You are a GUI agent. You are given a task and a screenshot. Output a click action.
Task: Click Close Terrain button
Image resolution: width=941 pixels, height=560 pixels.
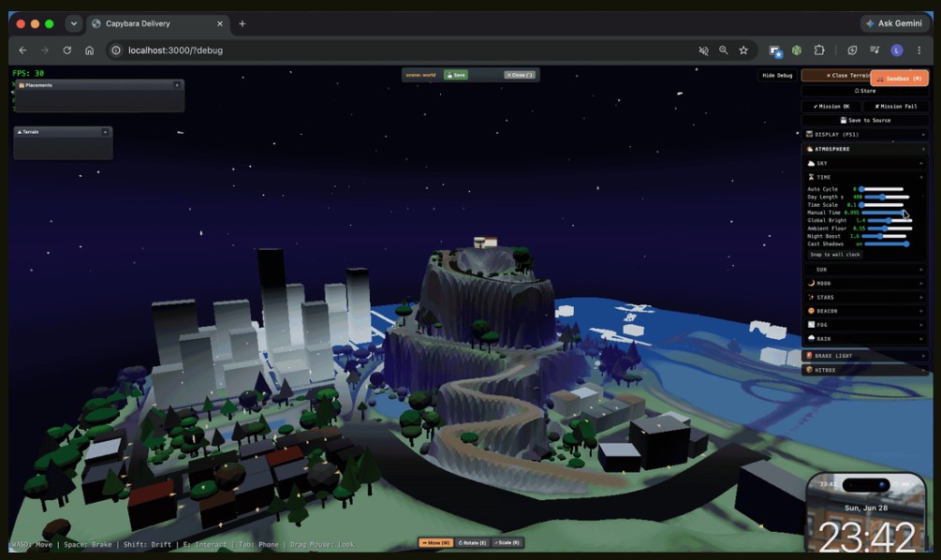837,75
